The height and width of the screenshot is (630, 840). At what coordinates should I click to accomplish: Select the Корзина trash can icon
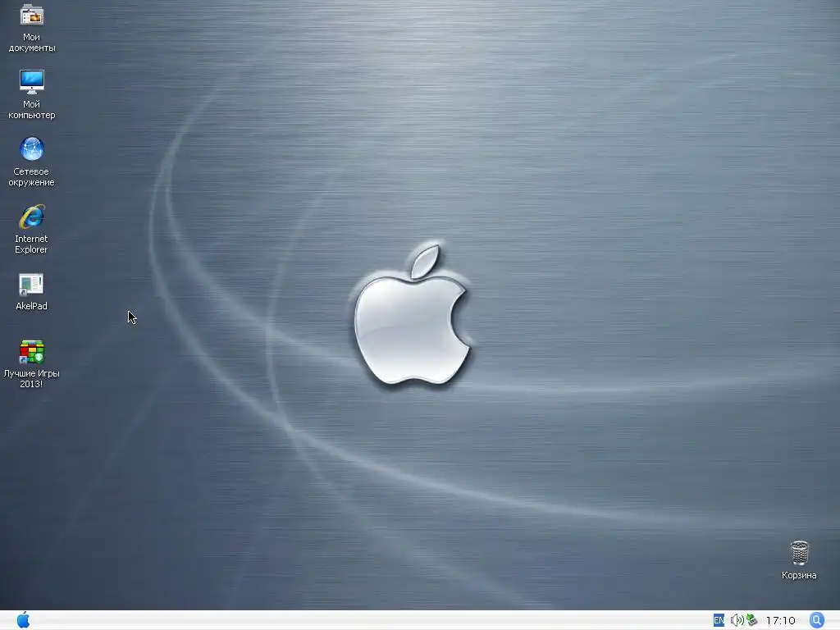click(799, 553)
